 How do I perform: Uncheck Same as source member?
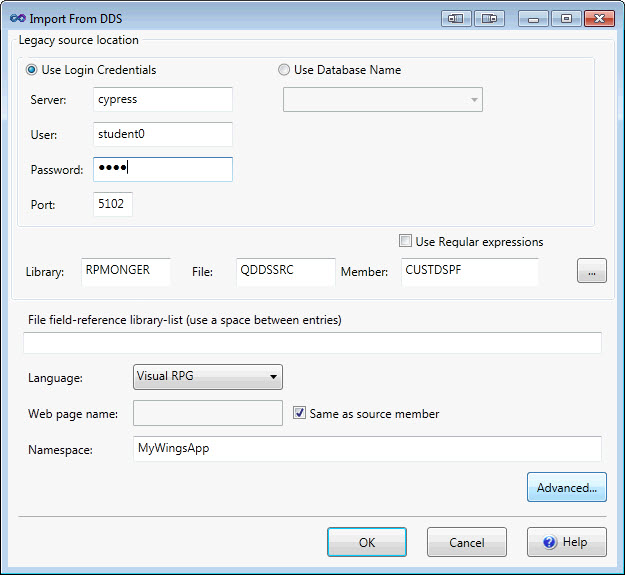[x=299, y=413]
